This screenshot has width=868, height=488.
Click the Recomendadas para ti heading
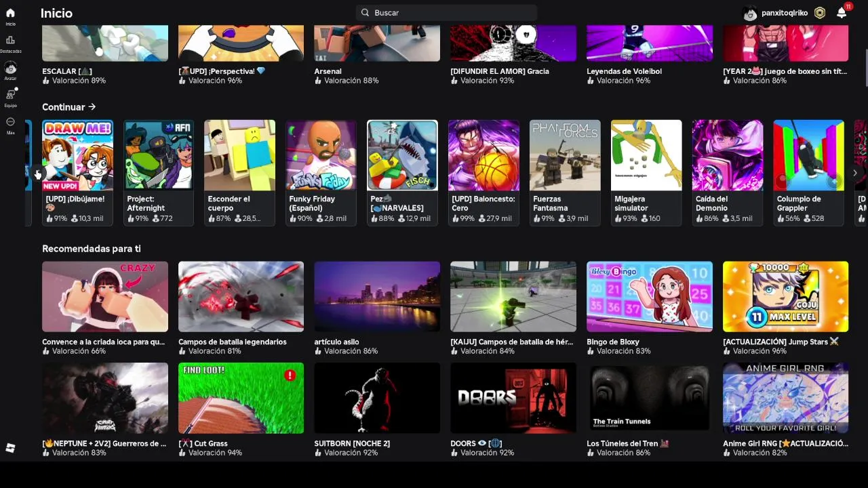(x=92, y=249)
